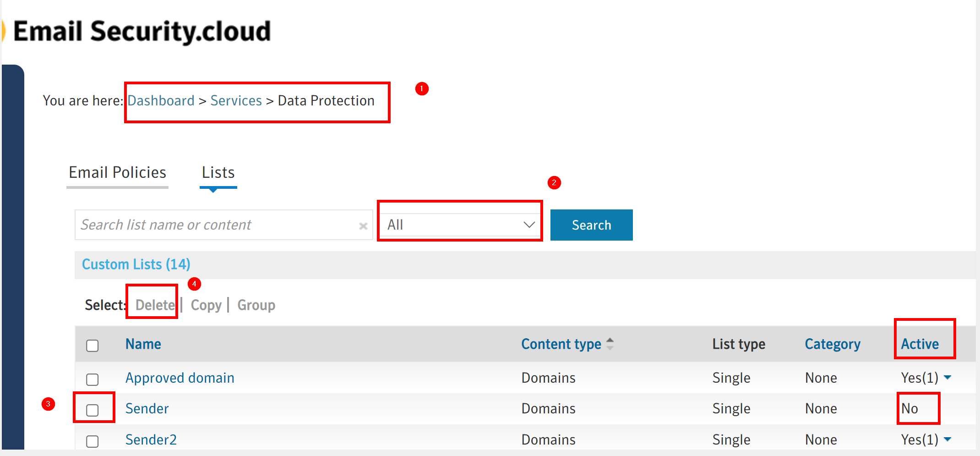The width and height of the screenshot is (980, 456).
Task: Select the Sender2 row checkbox
Action: (x=93, y=441)
